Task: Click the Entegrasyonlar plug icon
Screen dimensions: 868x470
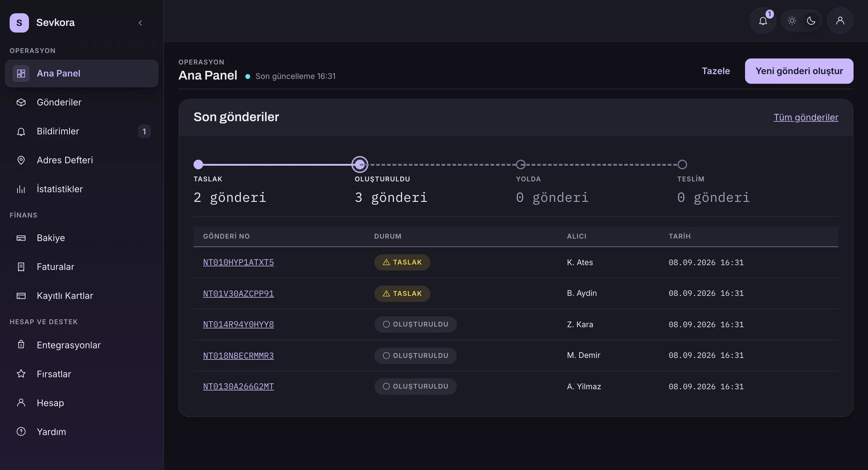Action: (x=21, y=345)
